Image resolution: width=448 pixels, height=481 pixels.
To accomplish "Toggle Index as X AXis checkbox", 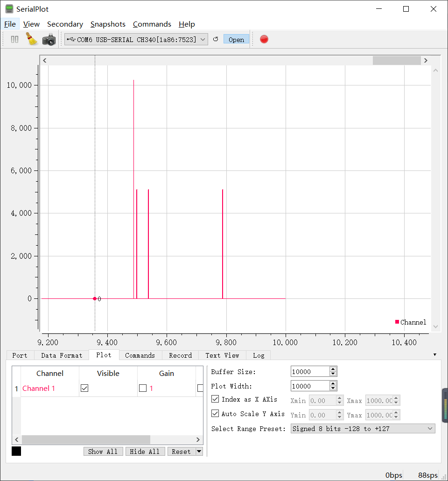I will point(215,399).
